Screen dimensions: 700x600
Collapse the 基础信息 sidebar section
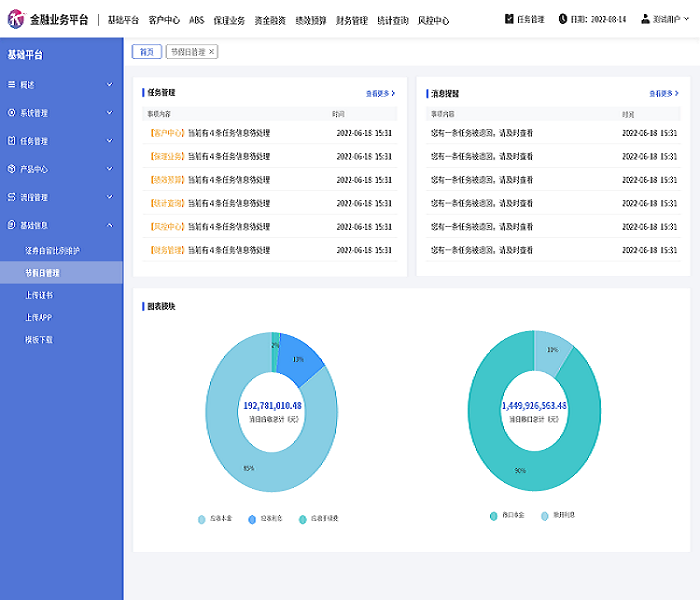pos(109,225)
